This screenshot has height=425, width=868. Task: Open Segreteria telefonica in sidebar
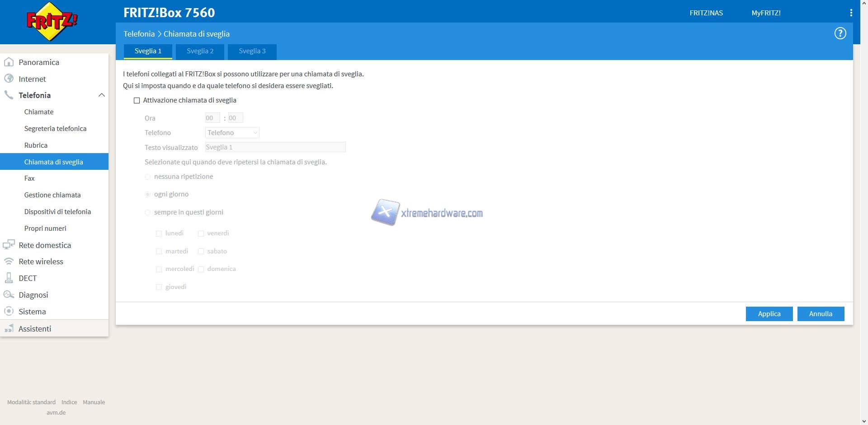coord(55,129)
